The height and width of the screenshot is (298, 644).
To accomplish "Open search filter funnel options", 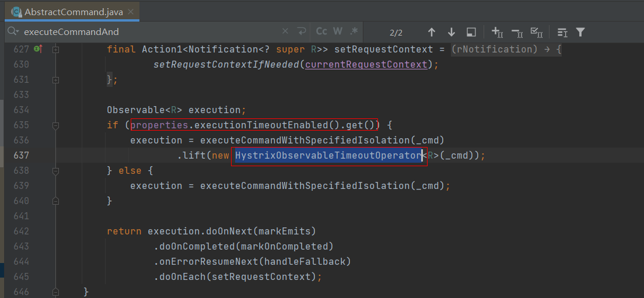I will pos(580,32).
